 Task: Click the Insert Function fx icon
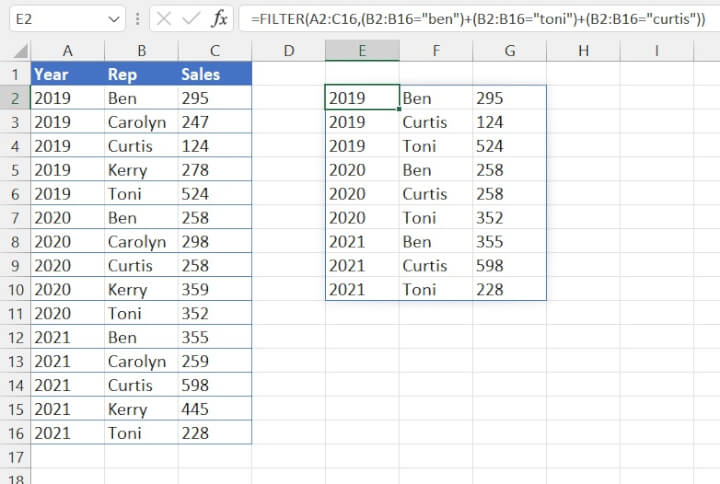coord(219,18)
